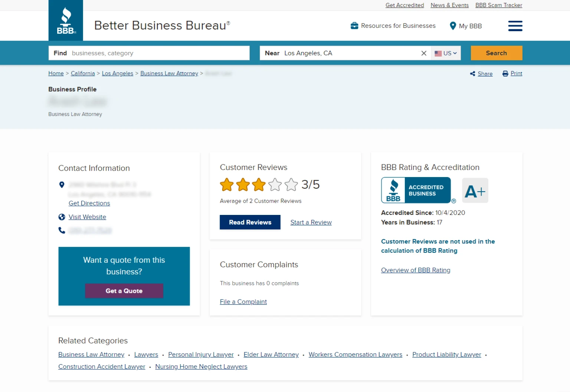
Task: Click Get Directions link
Action: tap(89, 203)
